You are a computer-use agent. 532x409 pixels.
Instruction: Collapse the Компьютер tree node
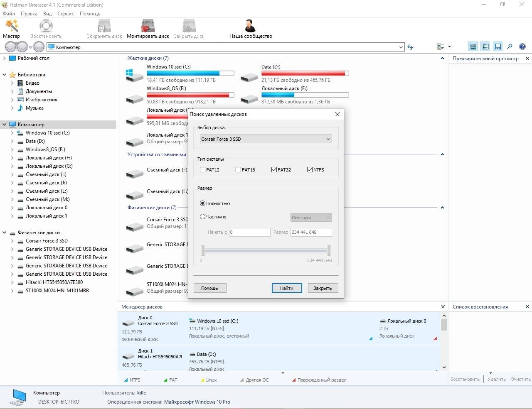click(5, 125)
